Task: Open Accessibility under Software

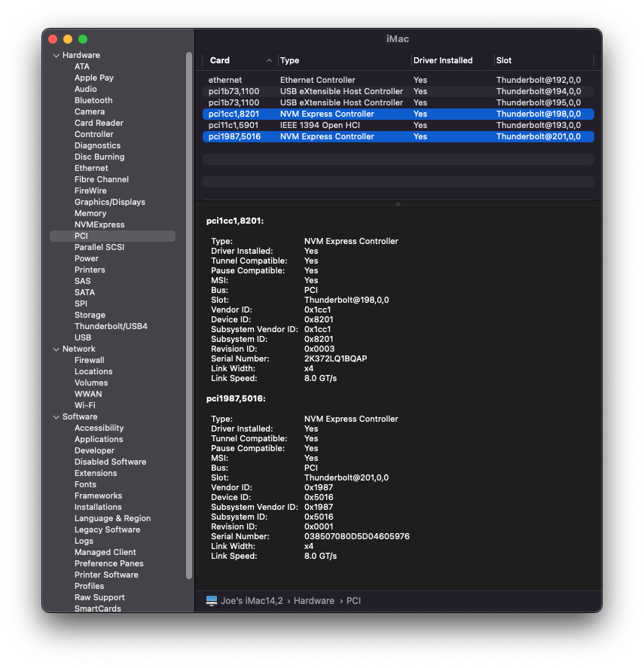Action: [99, 428]
